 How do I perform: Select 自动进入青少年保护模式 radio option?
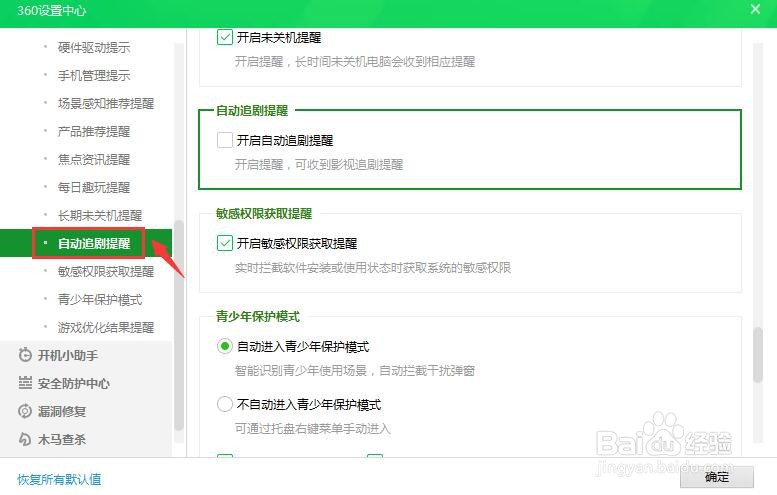click(224, 346)
